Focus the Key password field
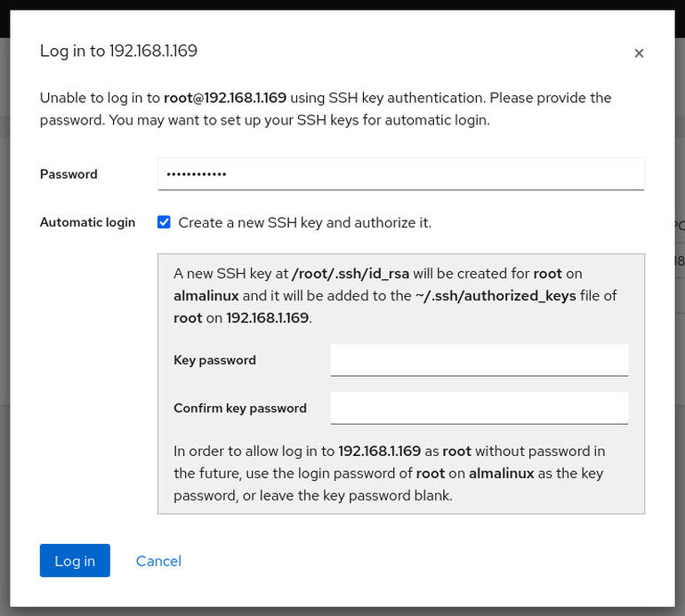Image resolution: width=685 pixels, height=616 pixels. tap(479, 360)
